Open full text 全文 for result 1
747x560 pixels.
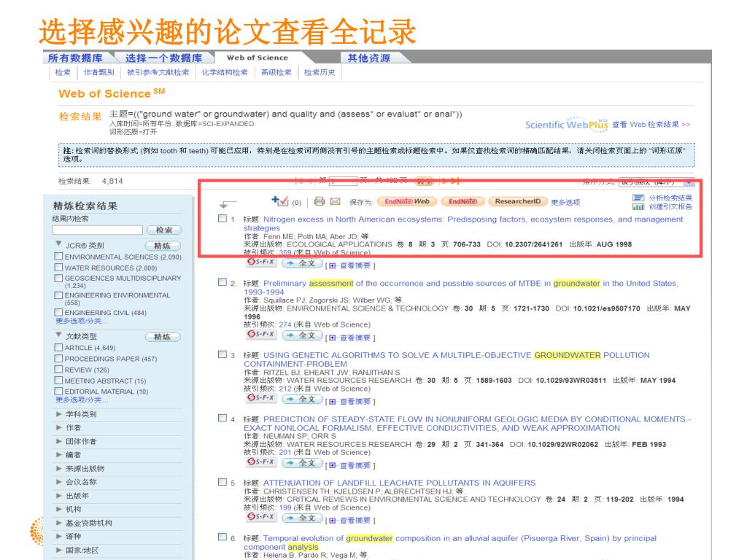tap(302, 263)
